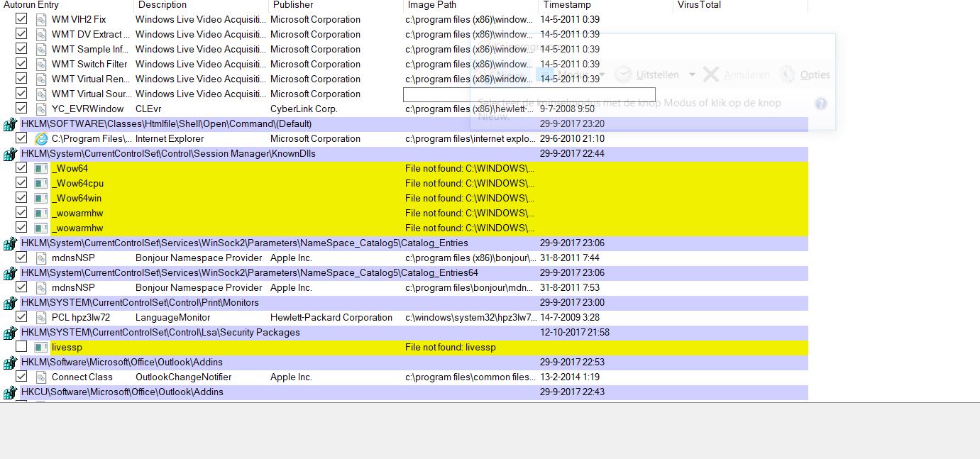This screenshot has width=980, height=459.
Task: Click the Bonjour Namespace Provider cell in the 7:44 row
Action: [199, 258]
